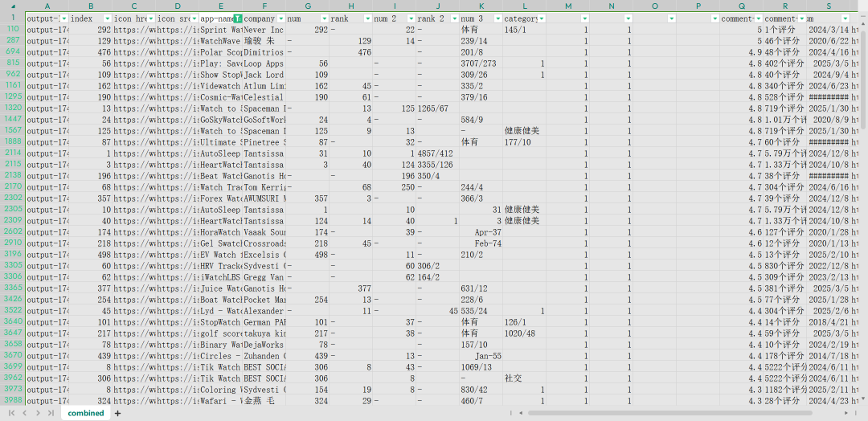Select row 1 header row number

(x=13, y=18)
